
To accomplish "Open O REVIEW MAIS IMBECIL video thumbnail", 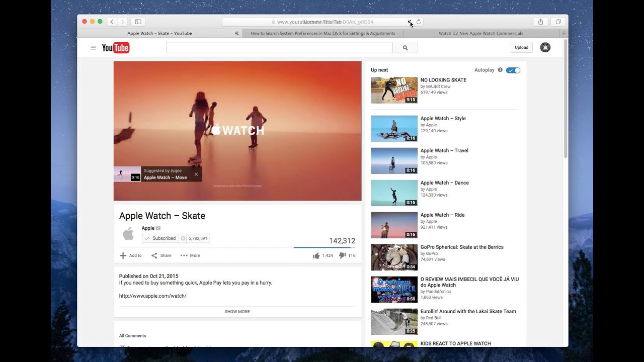I will tap(394, 289).
